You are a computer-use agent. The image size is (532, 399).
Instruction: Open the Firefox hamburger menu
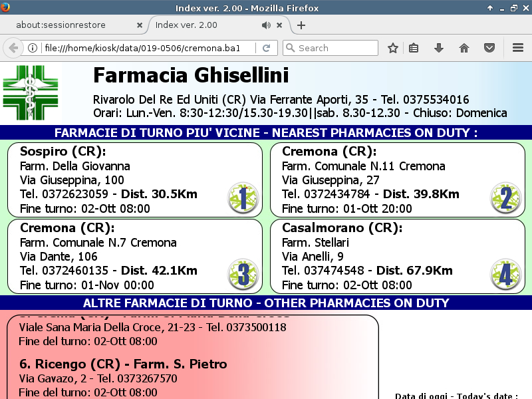click(x=518, y=48)
